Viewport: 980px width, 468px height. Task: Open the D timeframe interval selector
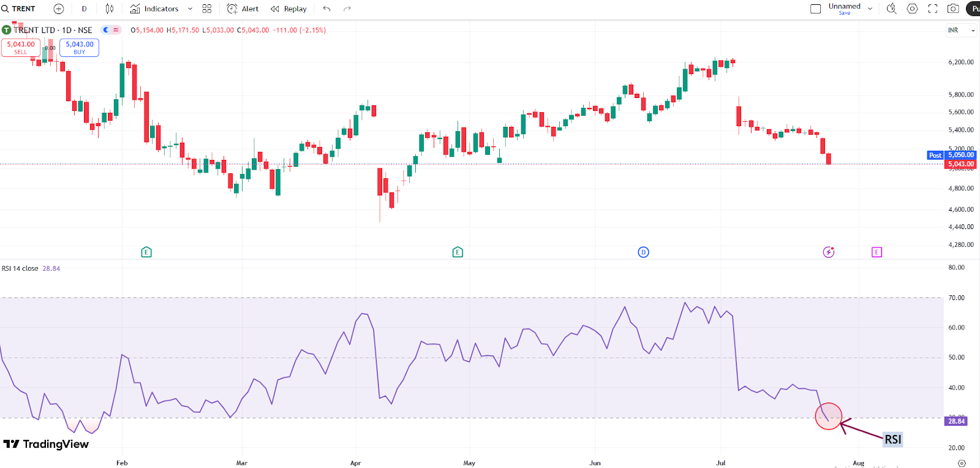point(84,9)
